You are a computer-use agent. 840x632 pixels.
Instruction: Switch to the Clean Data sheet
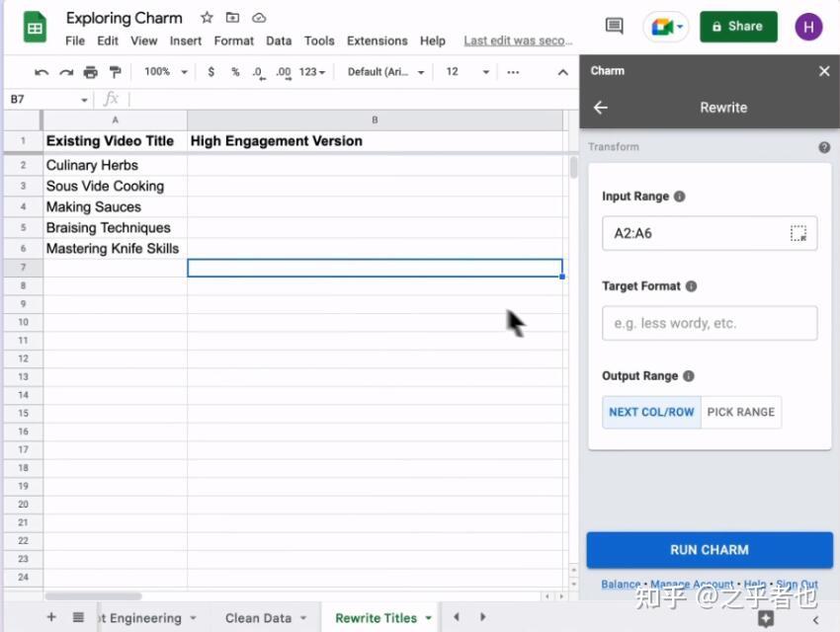click(x=258, y=617)
